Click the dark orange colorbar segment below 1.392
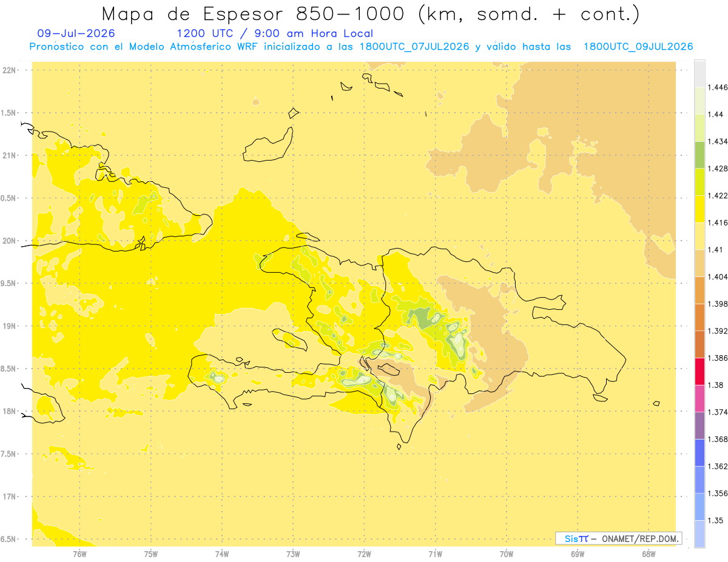The image size is (728, 562). 699,344
